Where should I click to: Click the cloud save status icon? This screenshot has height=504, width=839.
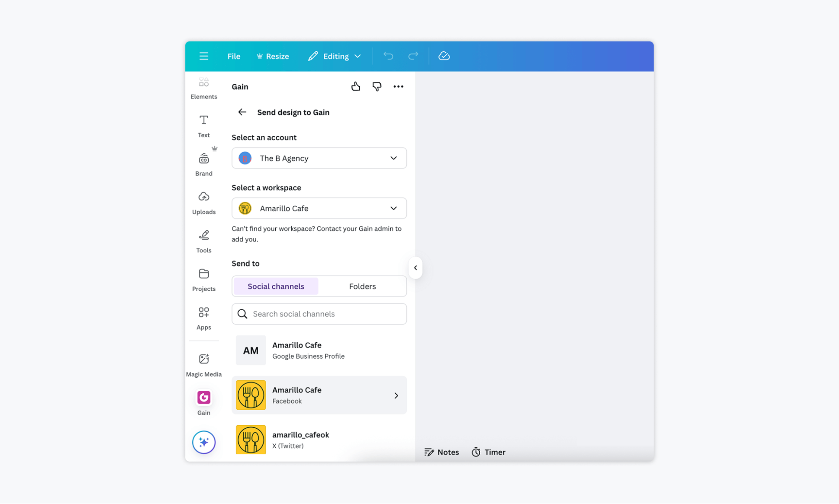point(444,56)
